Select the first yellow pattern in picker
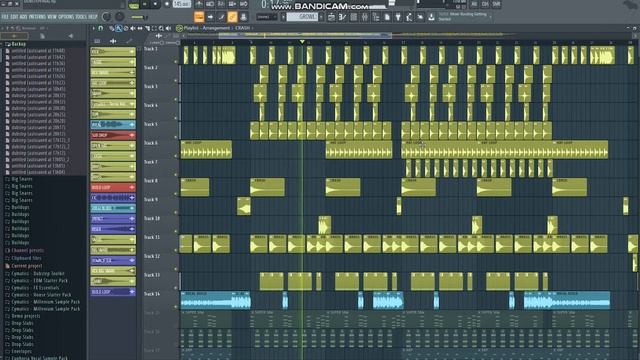 [113, 51]
